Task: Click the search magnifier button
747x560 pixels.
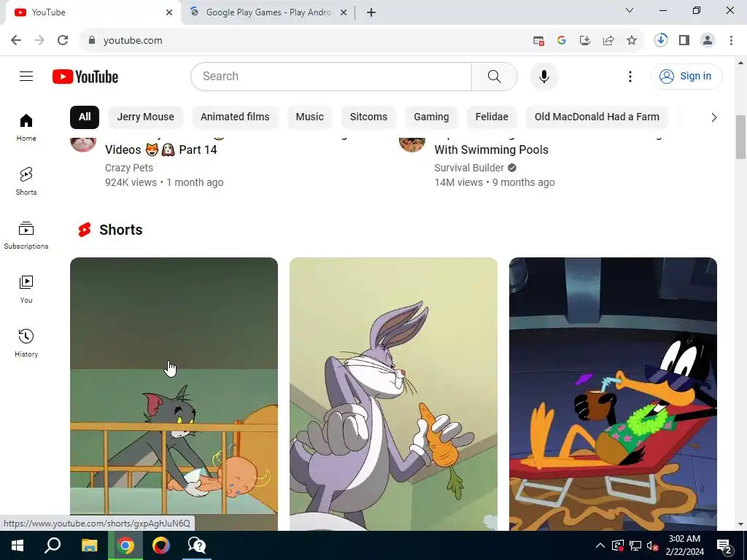Action: [494, 76]
